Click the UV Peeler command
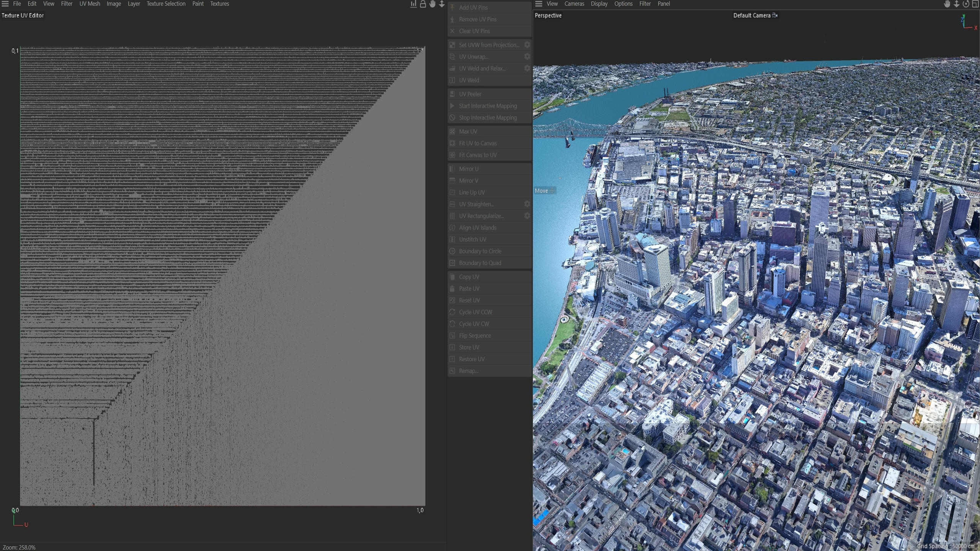The height and width of the screenshot is (551, 980). (x=490, y=94)
